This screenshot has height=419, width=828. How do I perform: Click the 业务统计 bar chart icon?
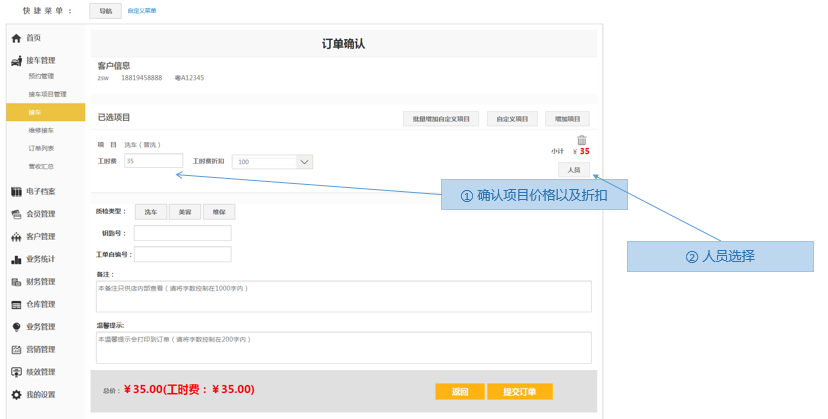click(16, 259)
